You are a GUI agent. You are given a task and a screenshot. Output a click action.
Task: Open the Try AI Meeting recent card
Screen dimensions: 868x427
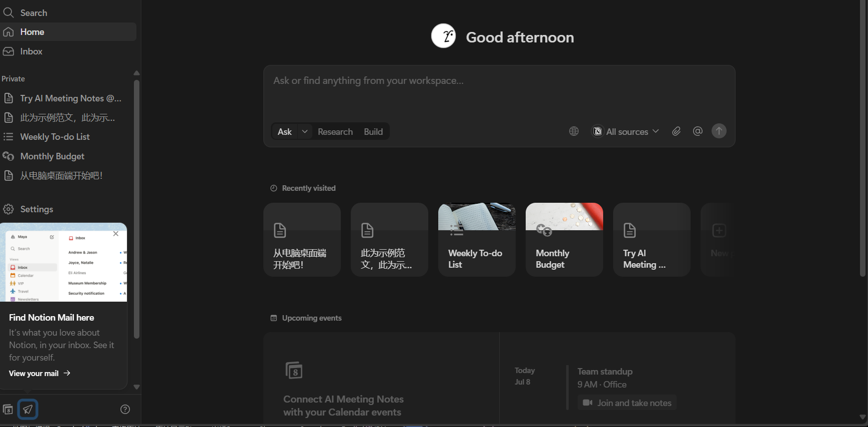(652, 240)
